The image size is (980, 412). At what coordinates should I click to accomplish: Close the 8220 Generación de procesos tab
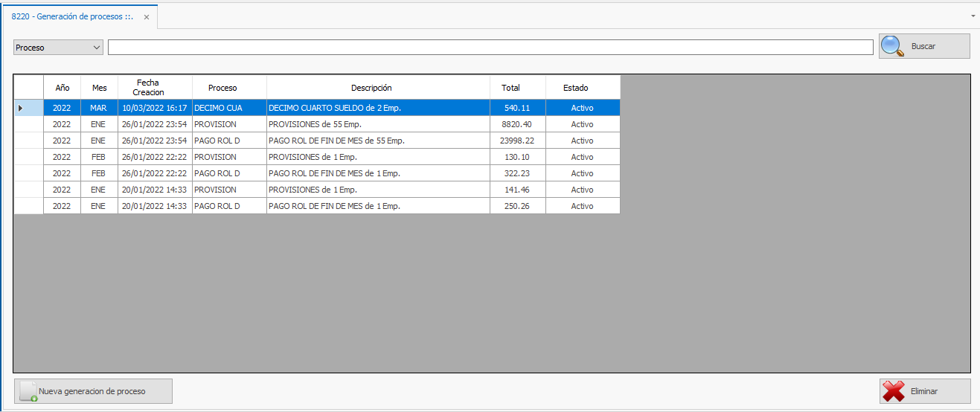point(147,16)
